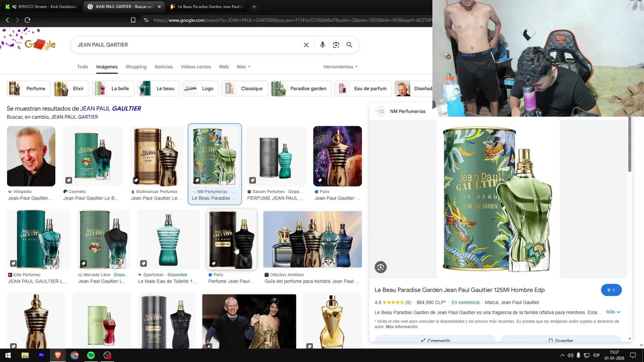Search this image with the Lens button on preview
Screen dimensions: 644x362
coord(381,267)
